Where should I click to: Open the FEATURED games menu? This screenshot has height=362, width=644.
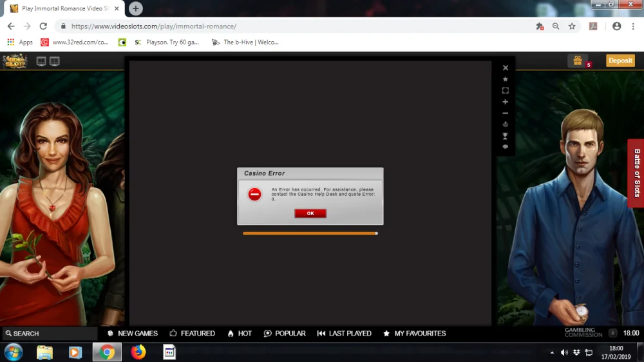[x=192, y=333]
